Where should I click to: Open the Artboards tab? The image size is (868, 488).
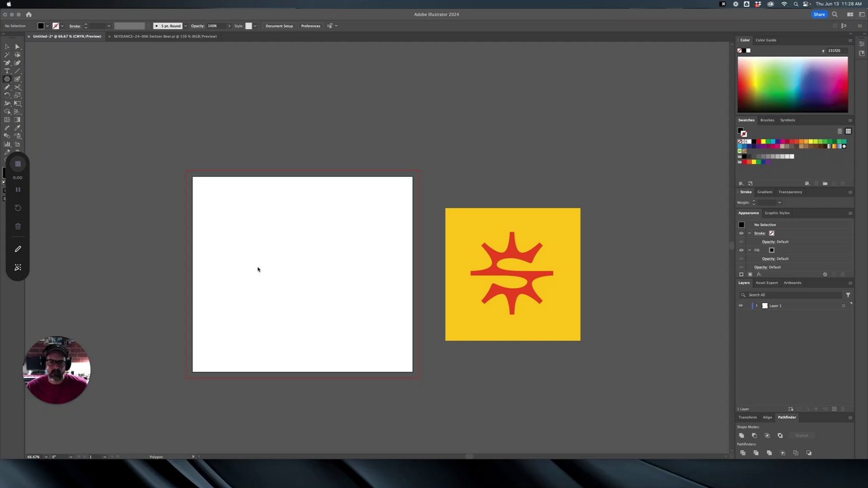pos(792,283)
